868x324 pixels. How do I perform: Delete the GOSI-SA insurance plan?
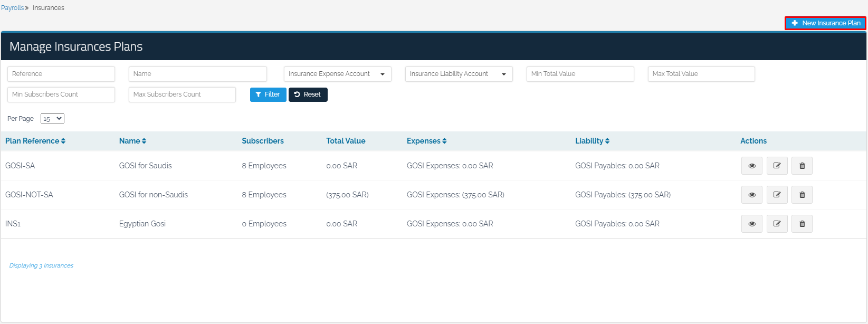[802, 166]
